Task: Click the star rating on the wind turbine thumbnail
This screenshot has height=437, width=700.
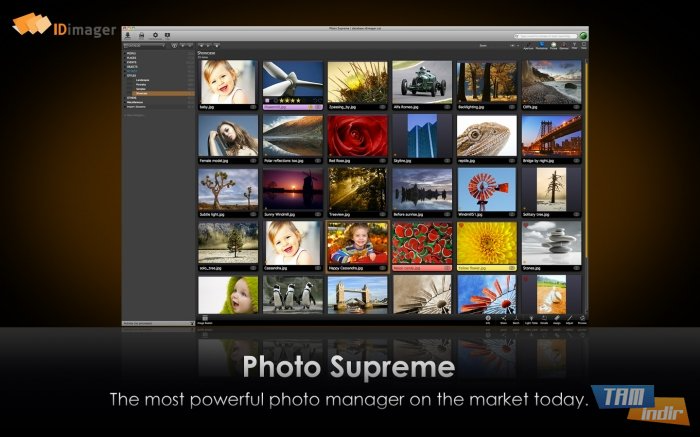Action: click(290, 101)
